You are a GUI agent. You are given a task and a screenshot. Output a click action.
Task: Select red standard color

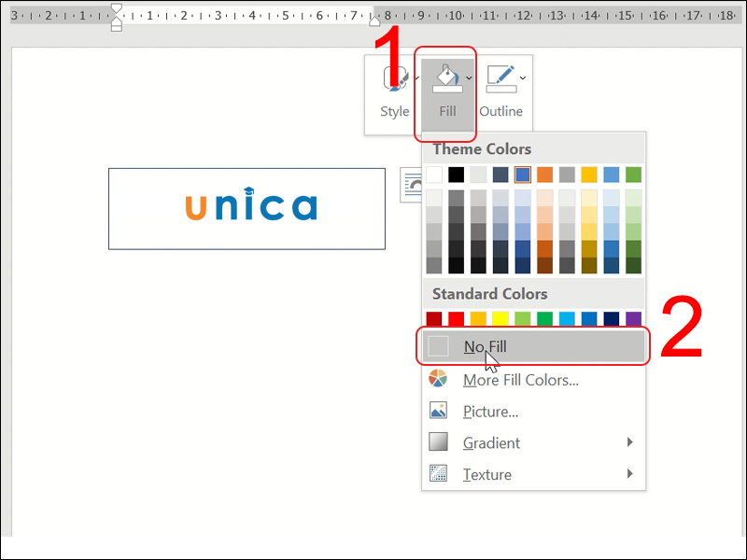pyautogui.click(x=456, y=318)
